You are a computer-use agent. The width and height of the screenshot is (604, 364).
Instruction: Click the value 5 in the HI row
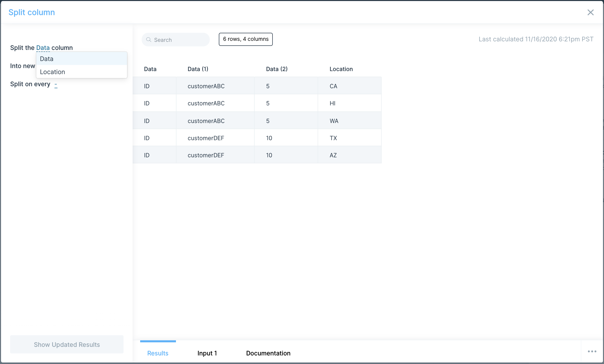[286, 103]
